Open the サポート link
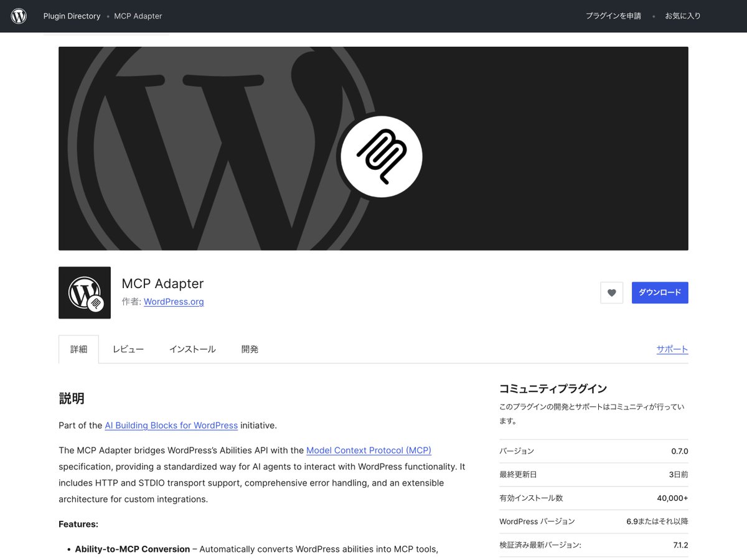The height and width of the screenshot is (560, 747). point(672,349)
